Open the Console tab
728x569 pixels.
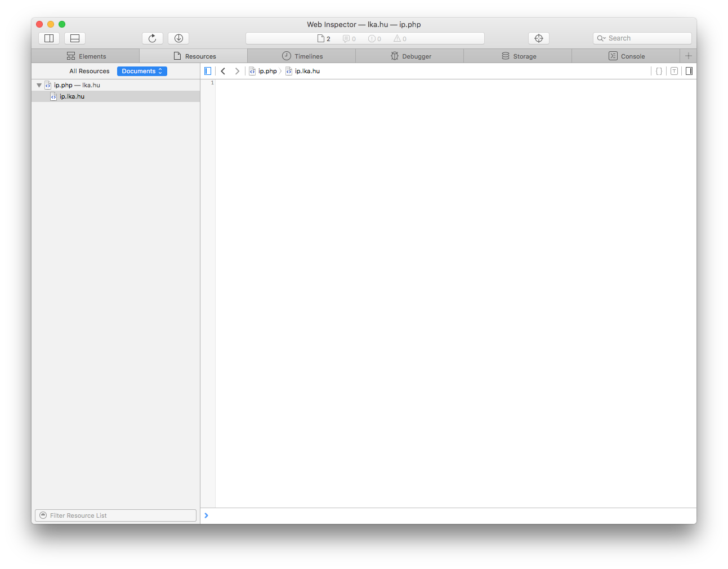626,56
